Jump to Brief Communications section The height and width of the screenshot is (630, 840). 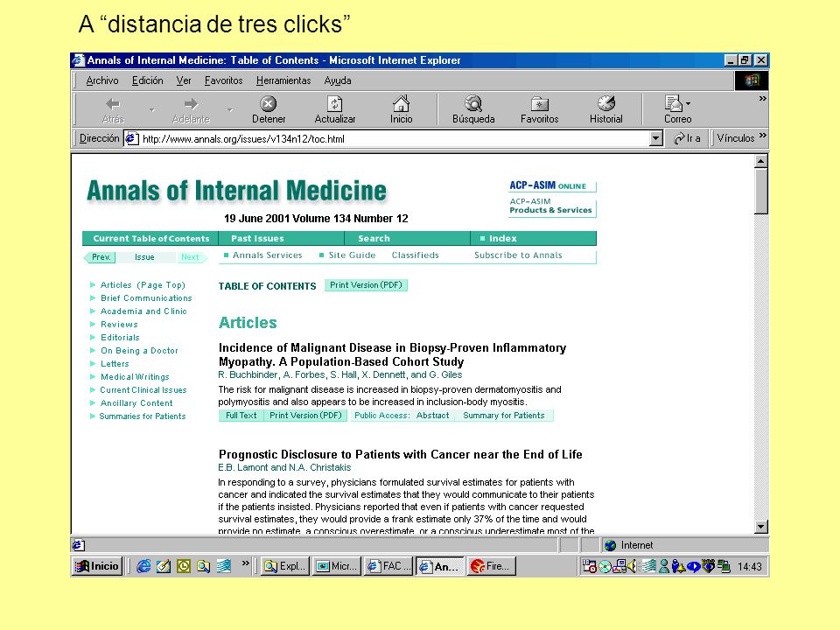click(x=146, y=297)
